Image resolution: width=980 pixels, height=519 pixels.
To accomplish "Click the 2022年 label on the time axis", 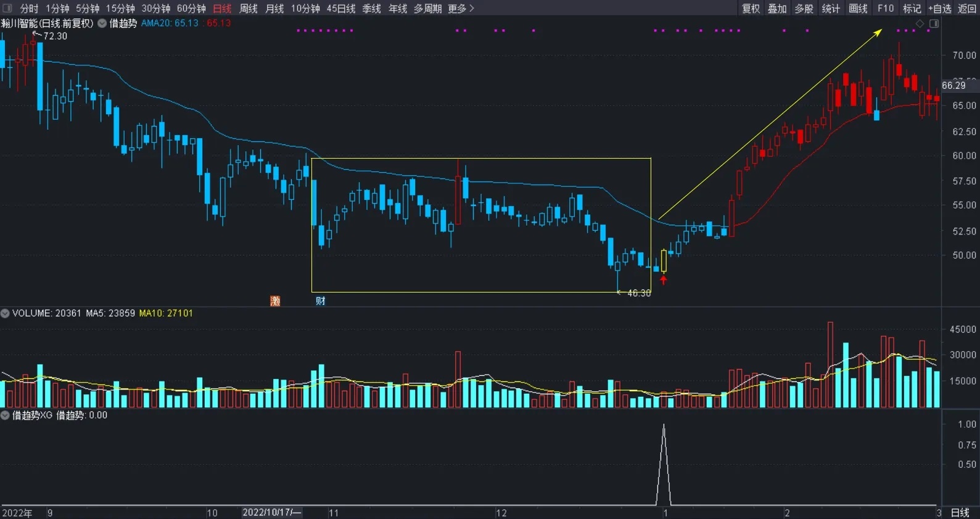I will (x=17, y=513).
